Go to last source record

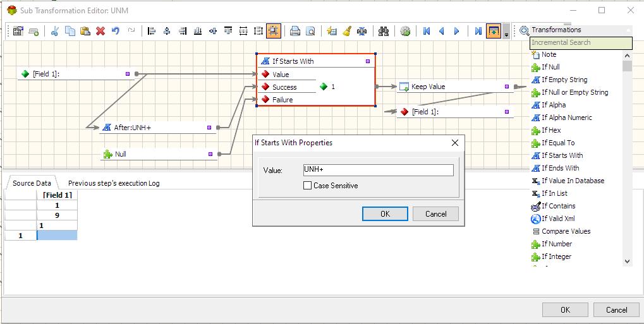(x=478, y=31)
